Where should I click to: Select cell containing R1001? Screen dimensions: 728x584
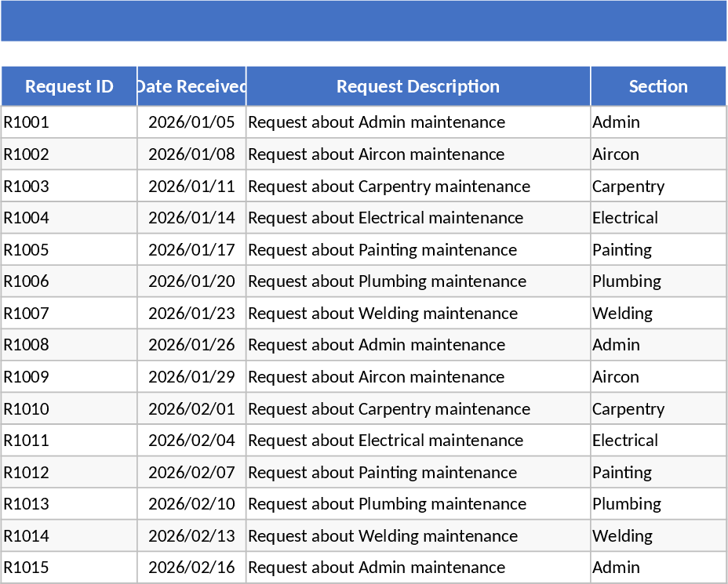click(69, 122)
